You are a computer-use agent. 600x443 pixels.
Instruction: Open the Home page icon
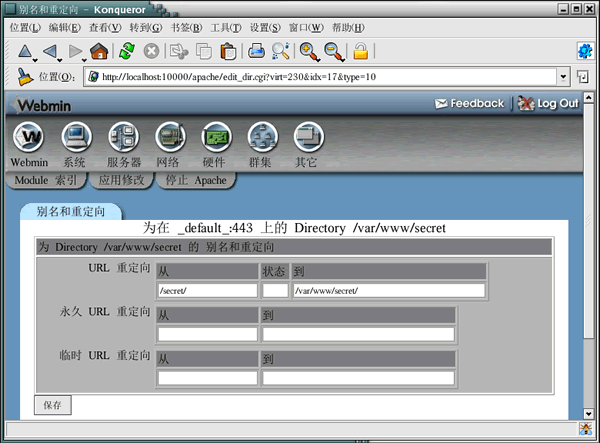click(99, 51)
